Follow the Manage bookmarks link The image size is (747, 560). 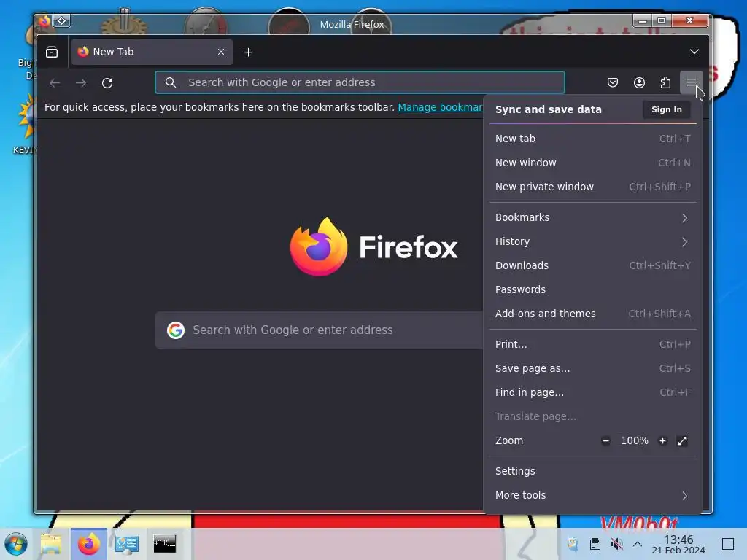(x=440, y=107)
